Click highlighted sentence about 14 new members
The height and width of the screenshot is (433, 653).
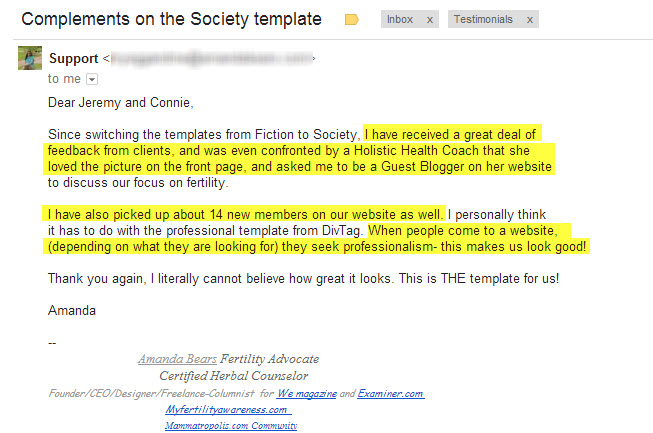(244, 214)
